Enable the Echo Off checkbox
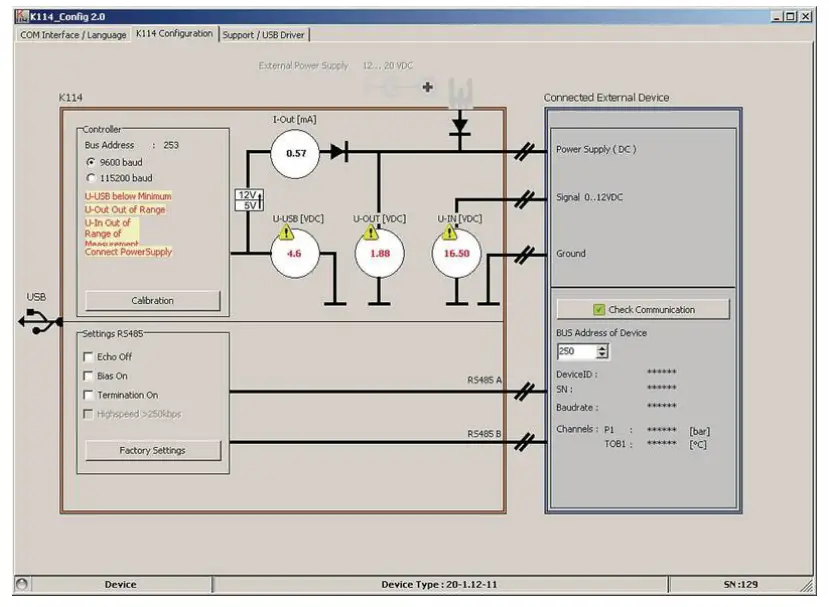This screenshot has height=607, width=829. coord(88,357)
